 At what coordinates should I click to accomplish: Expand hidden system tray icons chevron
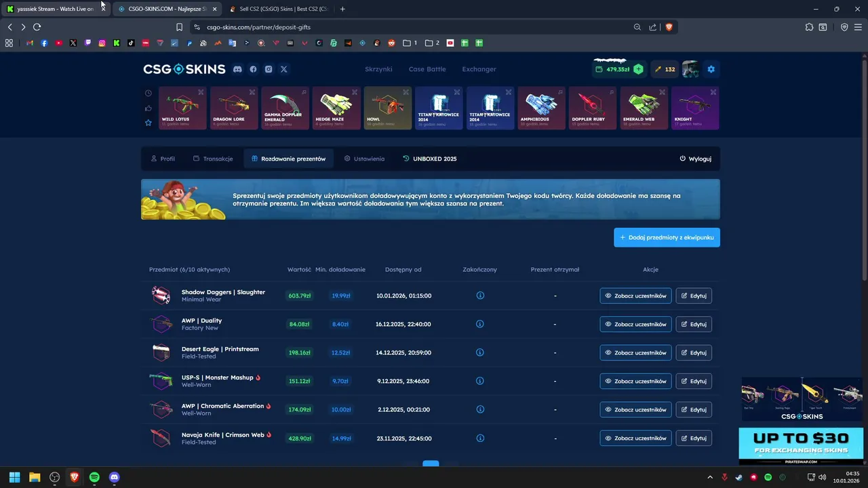710,477
